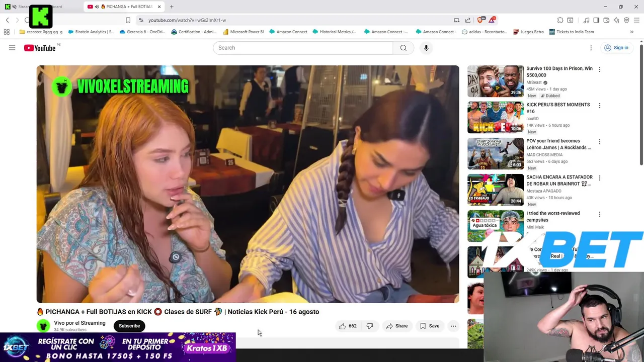
Task: Click the install app icon in address bar
Action: (456, 20)
